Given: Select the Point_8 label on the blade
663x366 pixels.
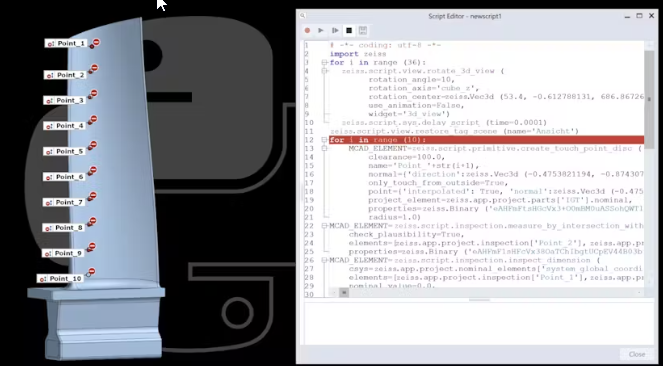Looking at the screenshot, I should (x=63, y=228).
